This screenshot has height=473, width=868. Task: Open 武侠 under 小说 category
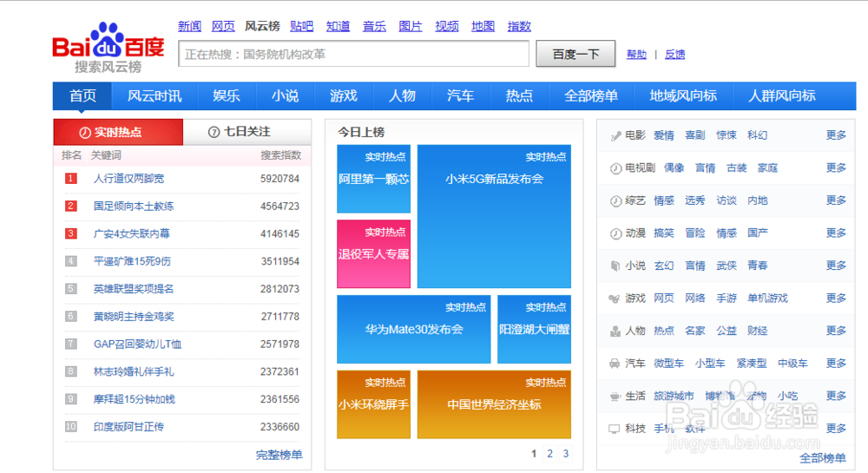(x=727, y=266)
